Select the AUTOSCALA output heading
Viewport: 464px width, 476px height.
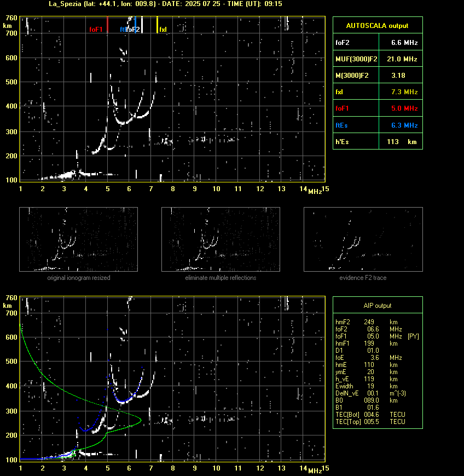point(377,26)
